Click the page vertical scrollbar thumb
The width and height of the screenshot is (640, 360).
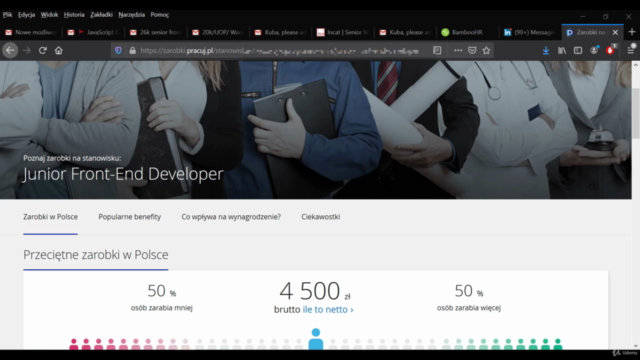point(636,113)
